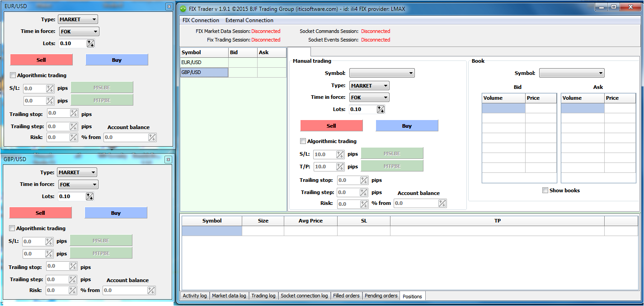Click Lots stepper arrows in EUR/USD window
The height and width of the screenshot is (306, 644).
tap(90, 43)
